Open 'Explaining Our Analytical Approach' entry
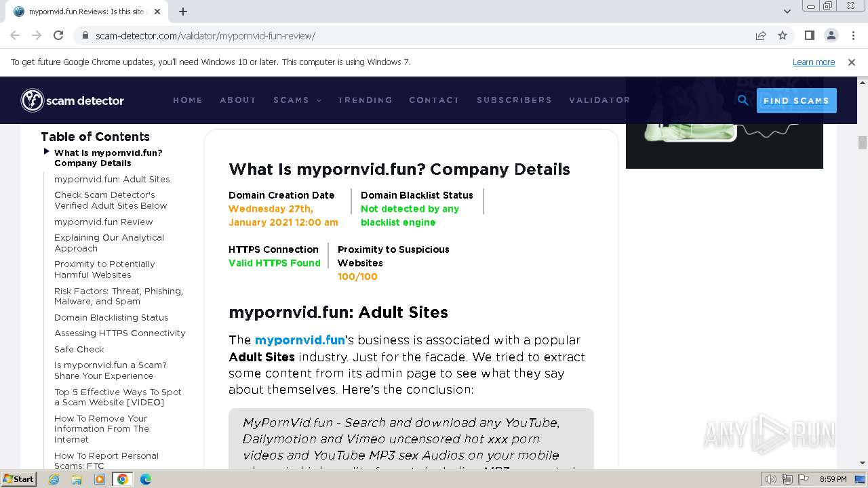This screenshot has width=868, height=488. point(109,243)
